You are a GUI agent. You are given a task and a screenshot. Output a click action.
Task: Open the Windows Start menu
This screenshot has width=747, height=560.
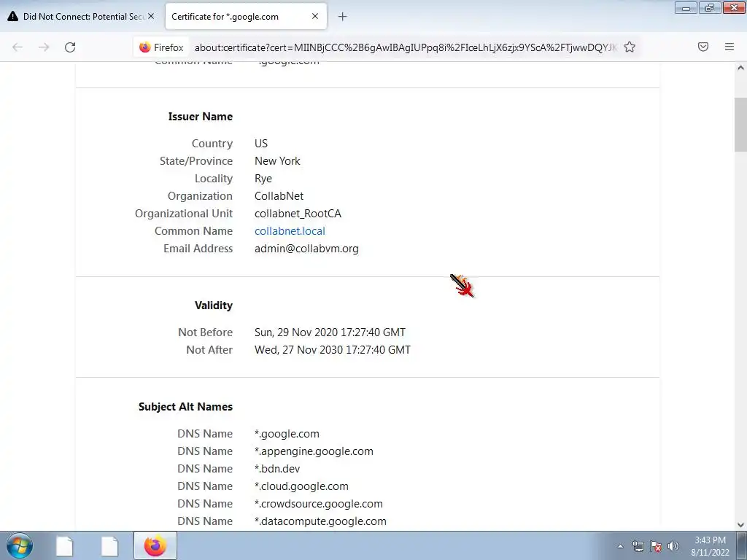pos(20,545)
